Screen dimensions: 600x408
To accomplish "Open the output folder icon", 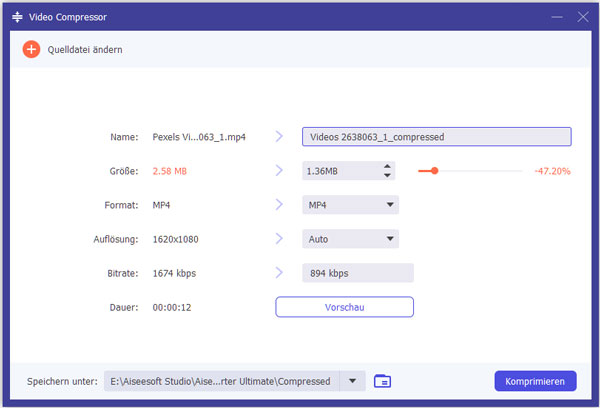I will (382, 381).
